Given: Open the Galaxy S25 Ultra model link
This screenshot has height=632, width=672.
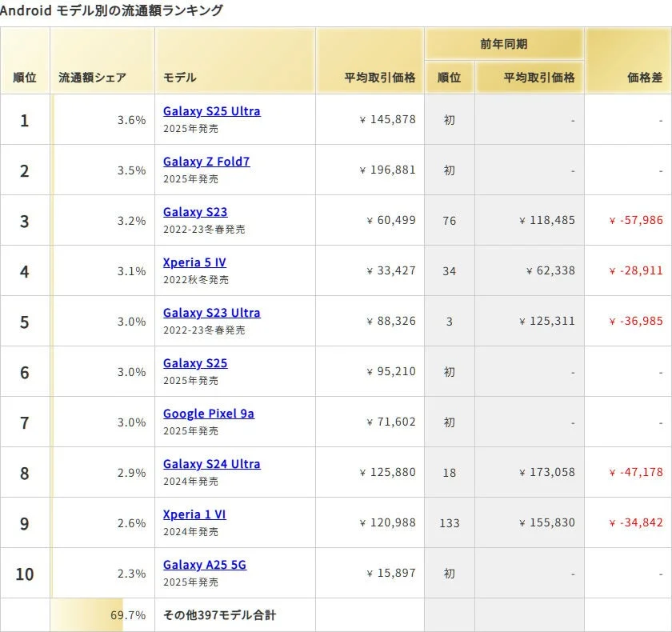Looking at the screenshot, I should click(x=211, y=111).
